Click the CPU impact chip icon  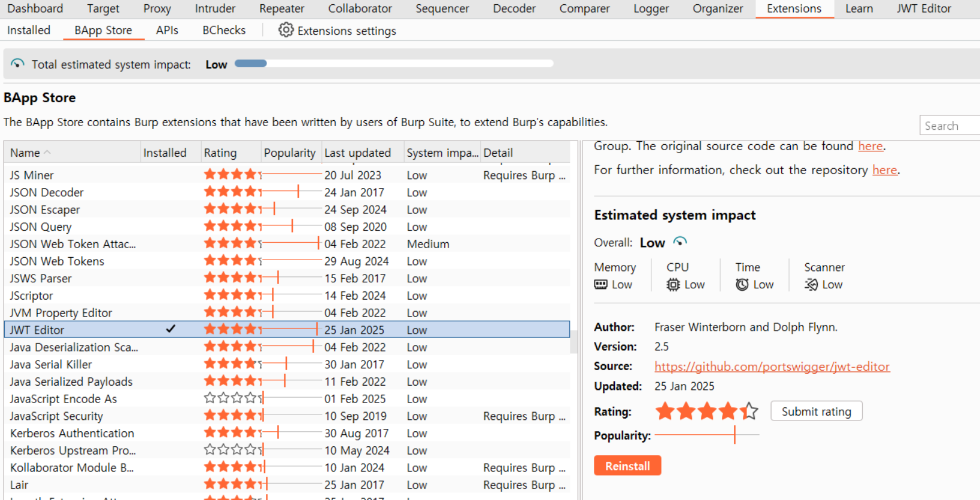click(x=673, y=285)
